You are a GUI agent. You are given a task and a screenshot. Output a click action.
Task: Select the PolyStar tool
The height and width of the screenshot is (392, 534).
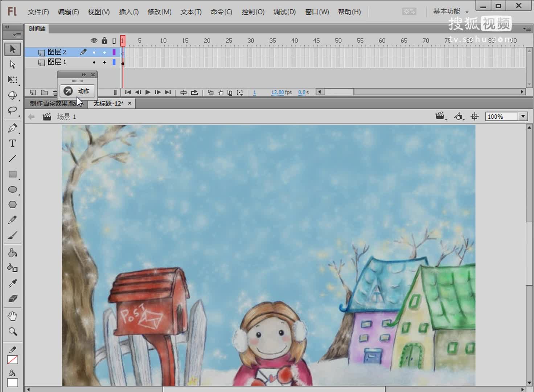coord(12,204)
